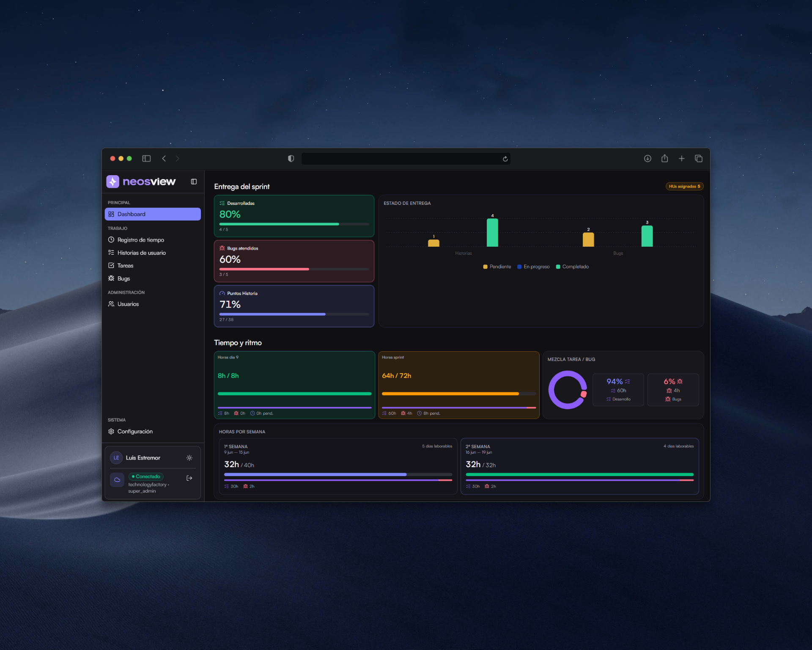Click the Mezcla Tarea/Bug donut chart
The image size is (812, 650).
[x=568, y=390]
